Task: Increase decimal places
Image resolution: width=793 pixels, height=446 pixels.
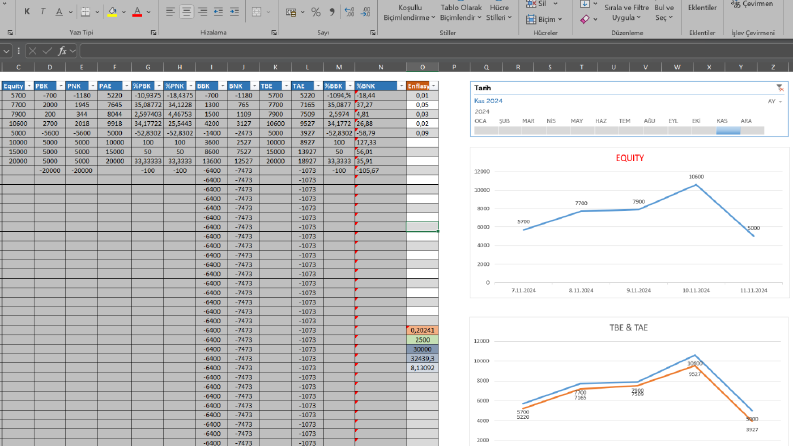Action: pos(349,12)
